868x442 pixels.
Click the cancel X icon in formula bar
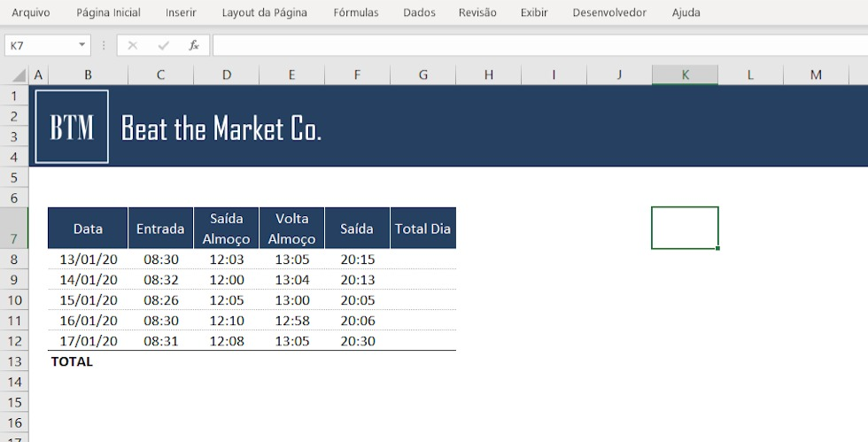(x=132, y=45)
